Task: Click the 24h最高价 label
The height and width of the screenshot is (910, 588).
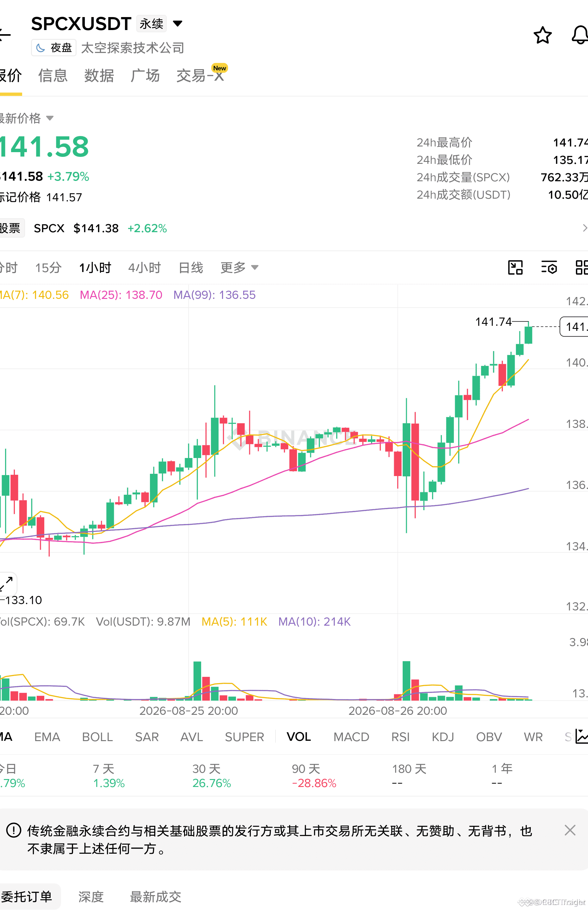Action: coord(444,142)
